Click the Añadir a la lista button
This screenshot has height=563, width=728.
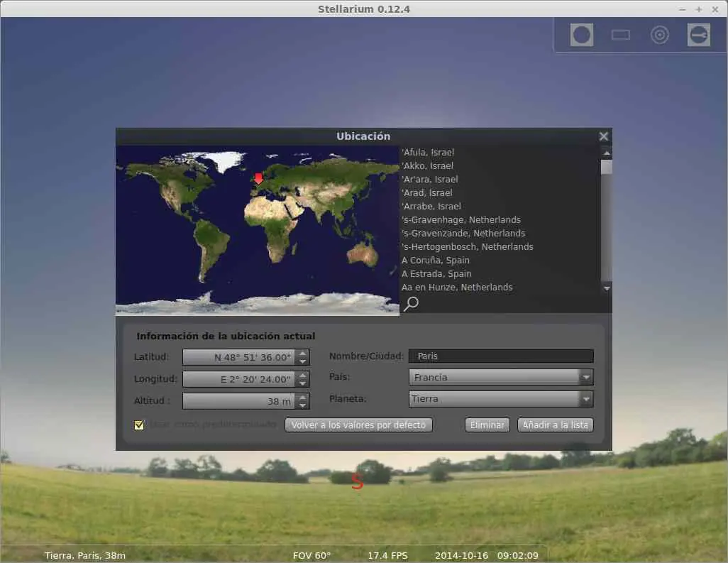pos(556,425)
